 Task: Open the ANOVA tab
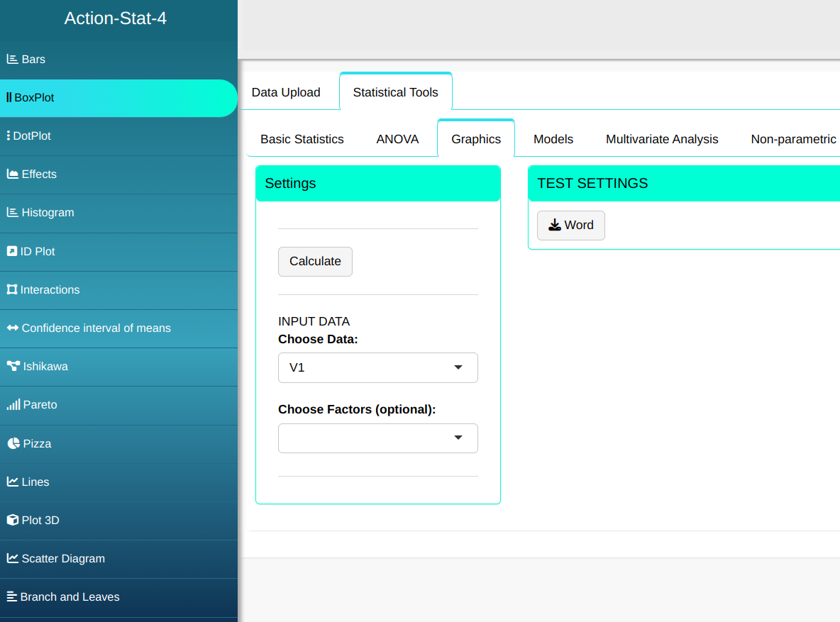[x=397, y=139]
